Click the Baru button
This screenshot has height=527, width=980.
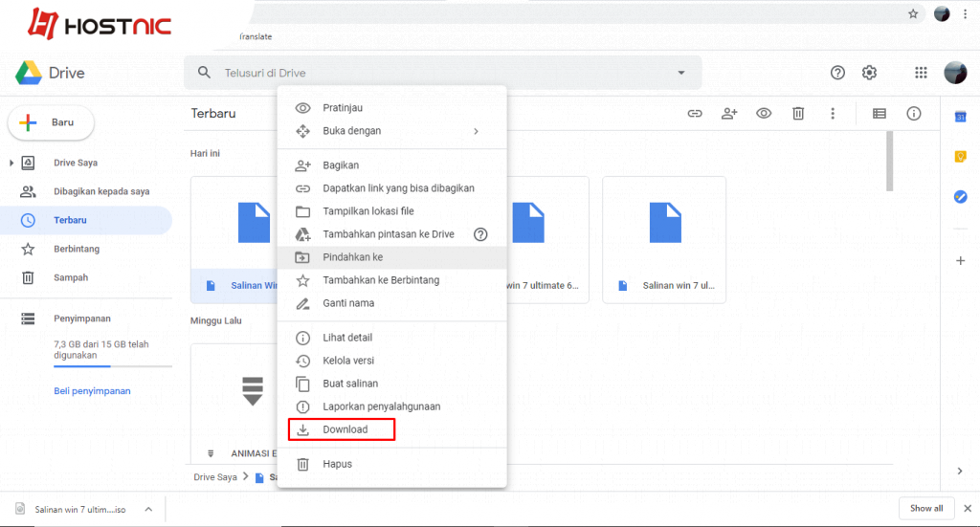coord(52,122)
